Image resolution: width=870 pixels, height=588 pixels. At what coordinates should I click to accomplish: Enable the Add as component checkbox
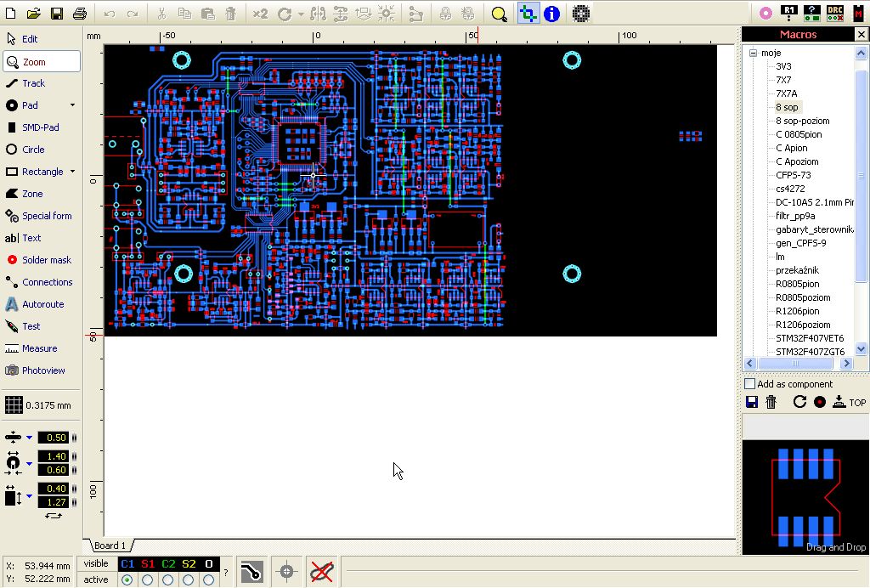pos(750,384)
